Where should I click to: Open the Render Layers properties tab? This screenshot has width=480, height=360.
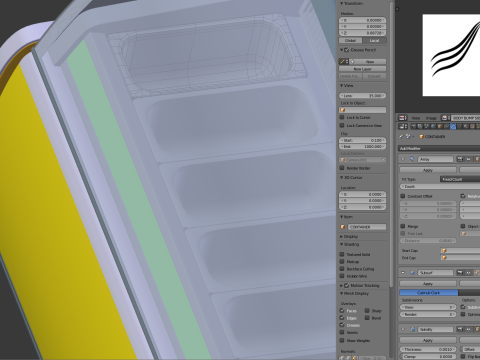point(420,126)
